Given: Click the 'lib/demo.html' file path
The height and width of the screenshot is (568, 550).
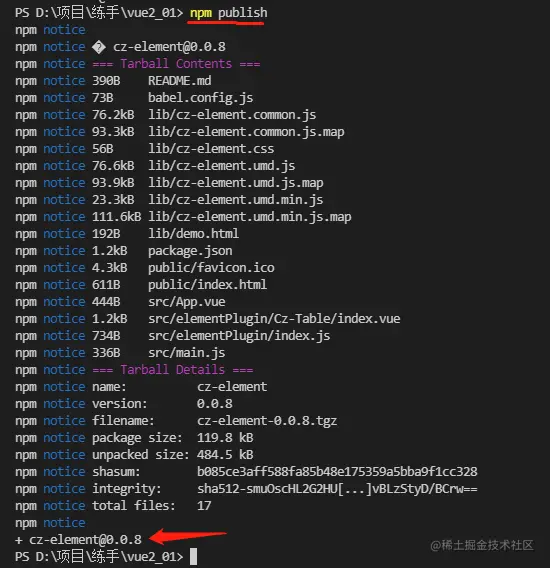Looking at the screenshot, I should pyautogui.click(x=193, y=234).
